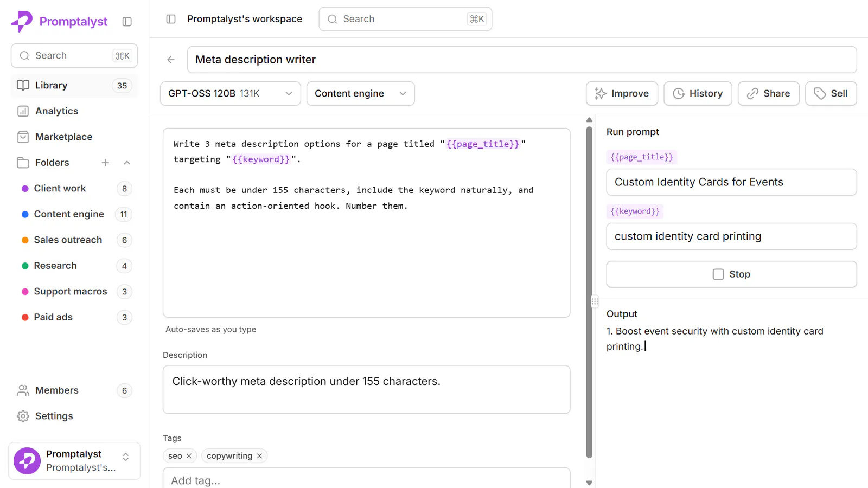Edit the keyword variable value
The image size is (868, 488).
[731, 236]
